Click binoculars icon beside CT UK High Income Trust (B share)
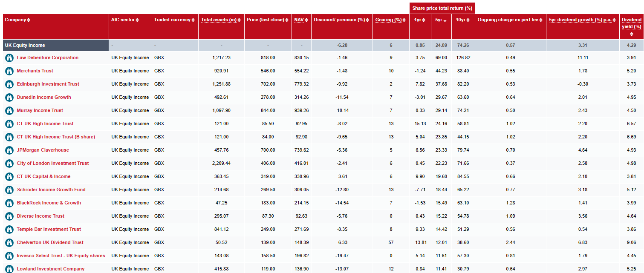Image resolution: width=644 pixels, height=273 pixels. click(x=9, y=137)
